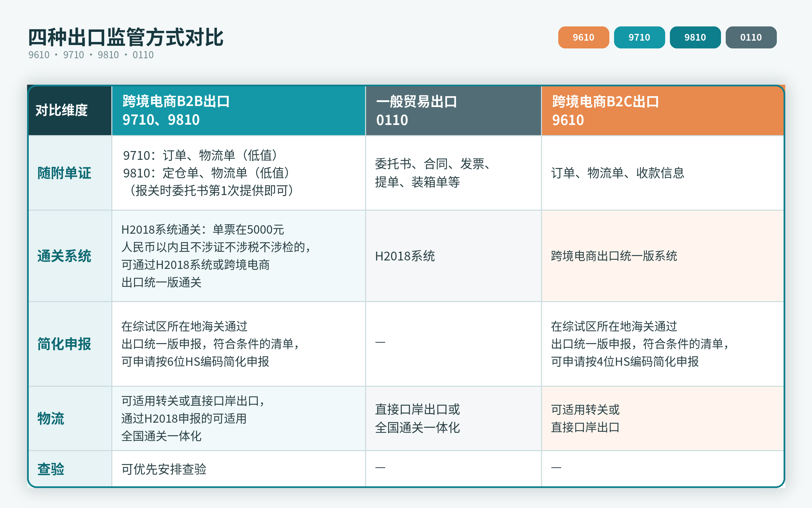Select the 跨境电商出口统一版系统 cell

[662, 256]
